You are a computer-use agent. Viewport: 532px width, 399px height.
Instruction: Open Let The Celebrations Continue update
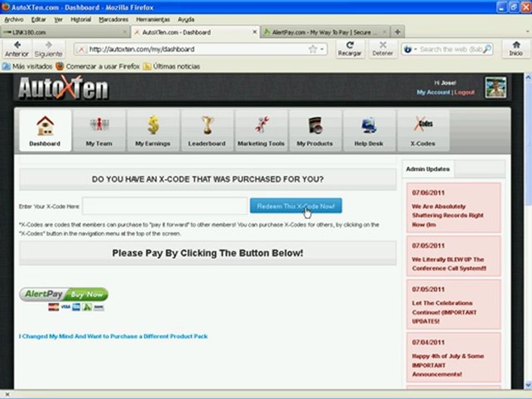(454, 304)
